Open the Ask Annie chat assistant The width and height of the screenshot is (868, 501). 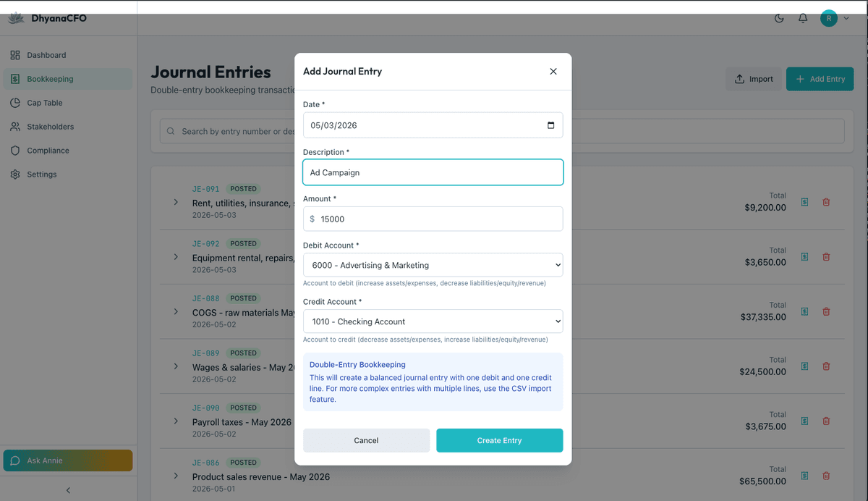pos(68,460)
